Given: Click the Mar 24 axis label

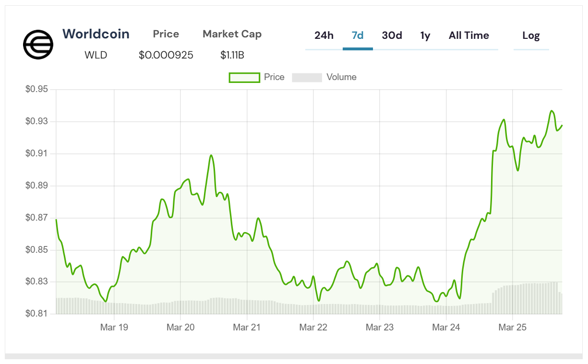Looking at the screenshot, I should [x=446, y=328].
